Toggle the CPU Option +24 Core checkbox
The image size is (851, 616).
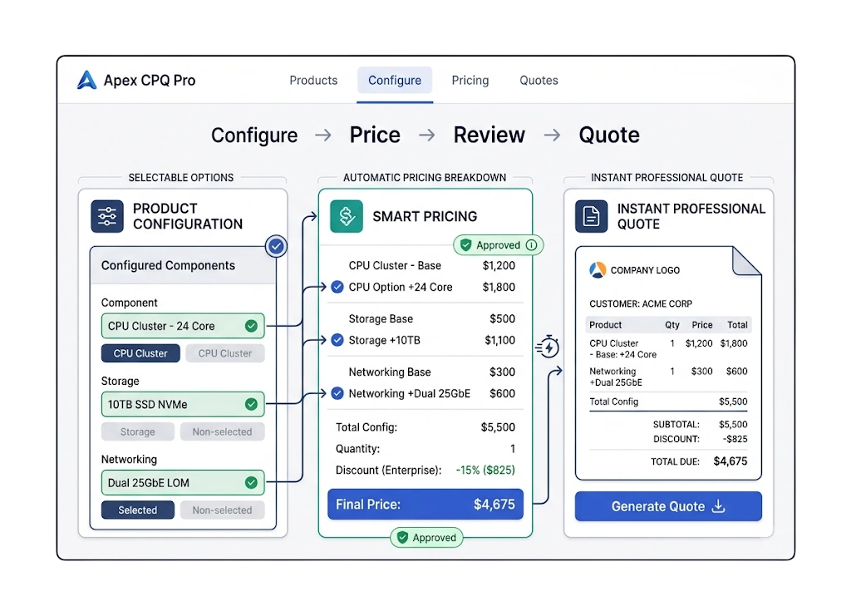337,287
